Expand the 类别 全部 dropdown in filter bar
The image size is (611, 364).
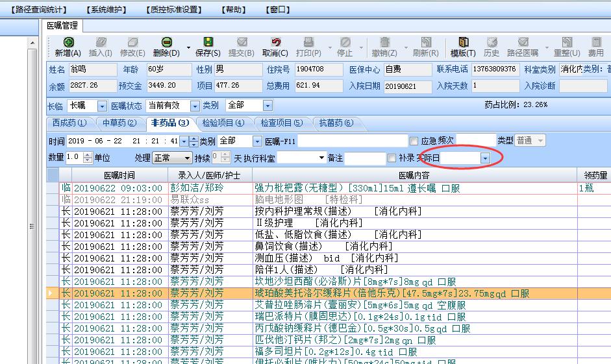tap(268, 106)
